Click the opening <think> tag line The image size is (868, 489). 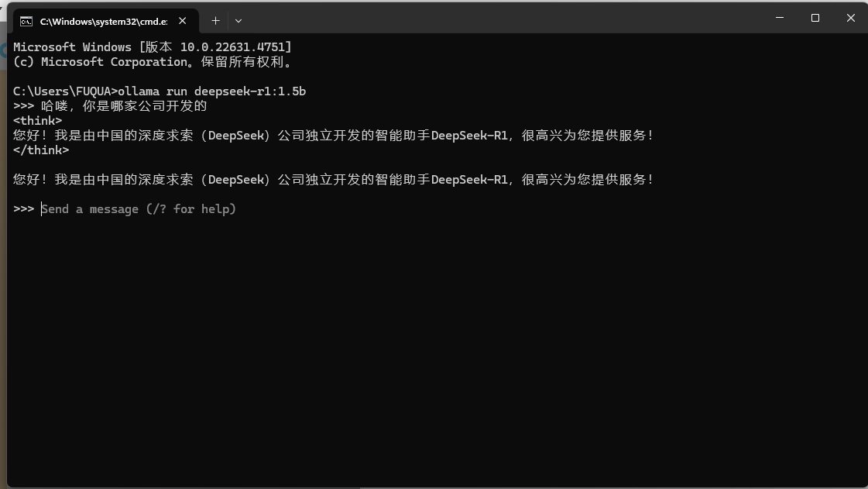pyautogui.click(x=38, y=121)
